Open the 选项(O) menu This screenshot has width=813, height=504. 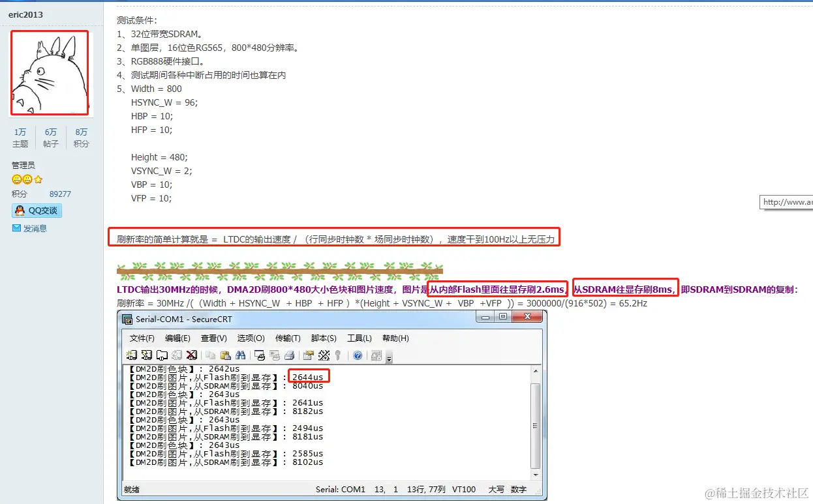251,338
